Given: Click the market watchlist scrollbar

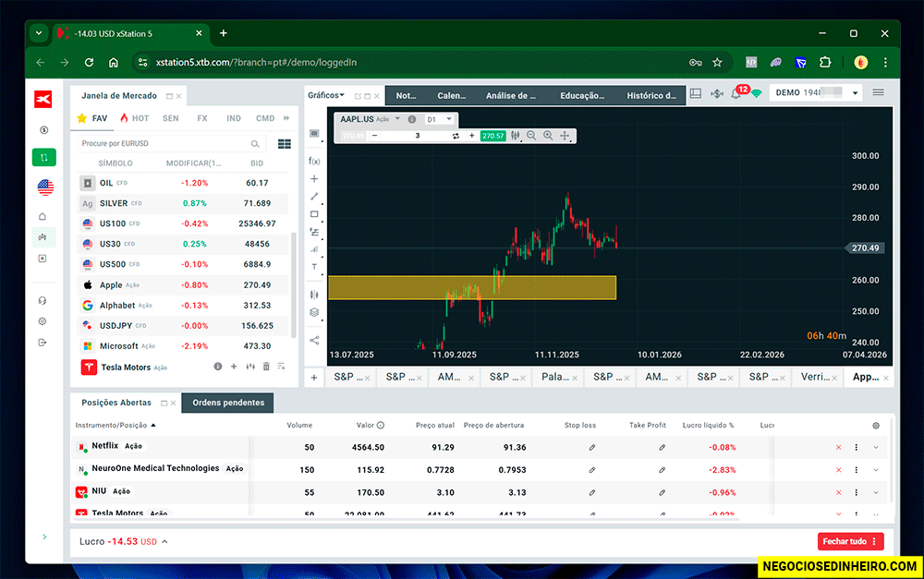Looking at the screenshot, I should [294, 284].
